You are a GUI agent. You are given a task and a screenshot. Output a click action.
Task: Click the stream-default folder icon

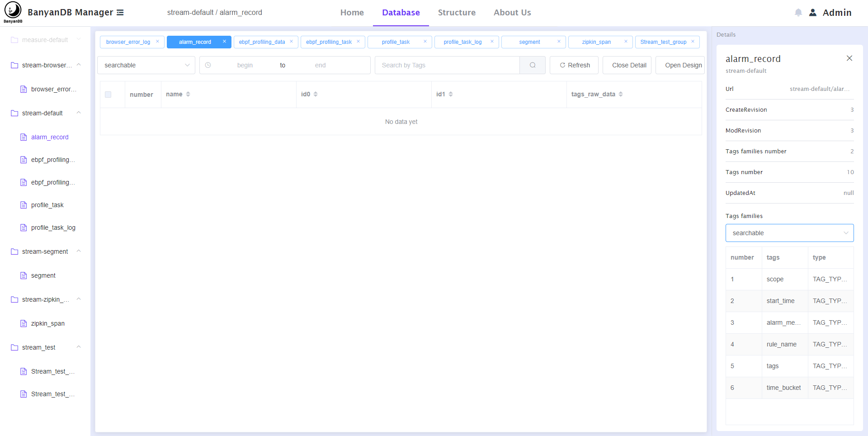[x=14, y=113]
